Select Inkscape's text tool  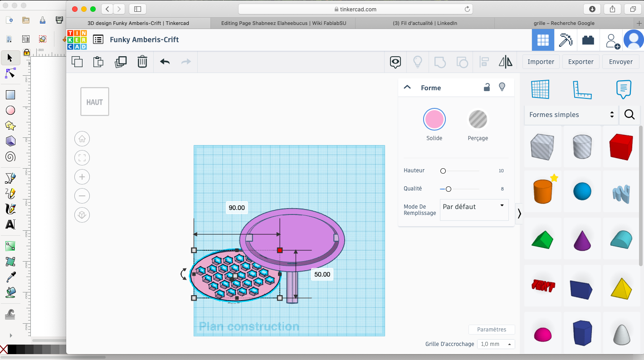10,224
